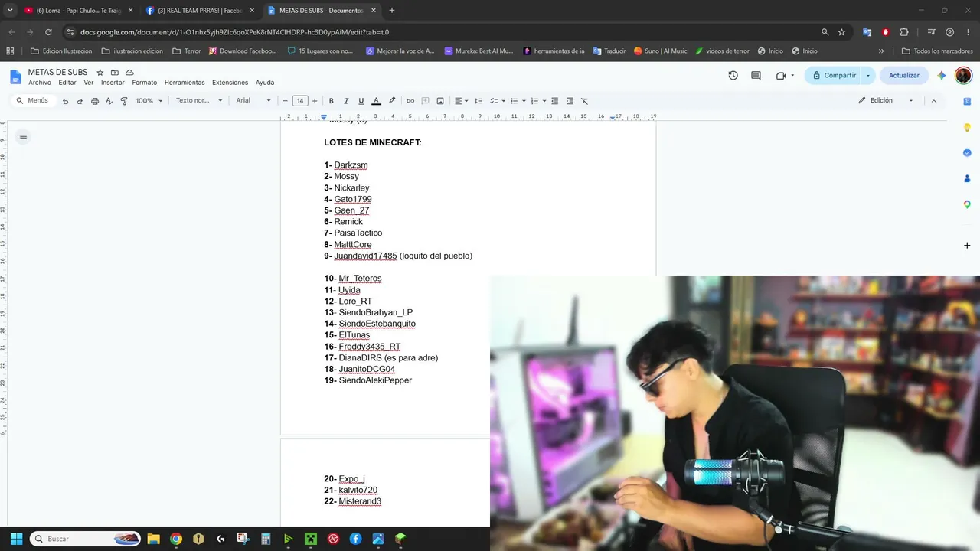Open Google Keep in side panel
The width and height of the screenshot is (980, 551).
[967, 128]
